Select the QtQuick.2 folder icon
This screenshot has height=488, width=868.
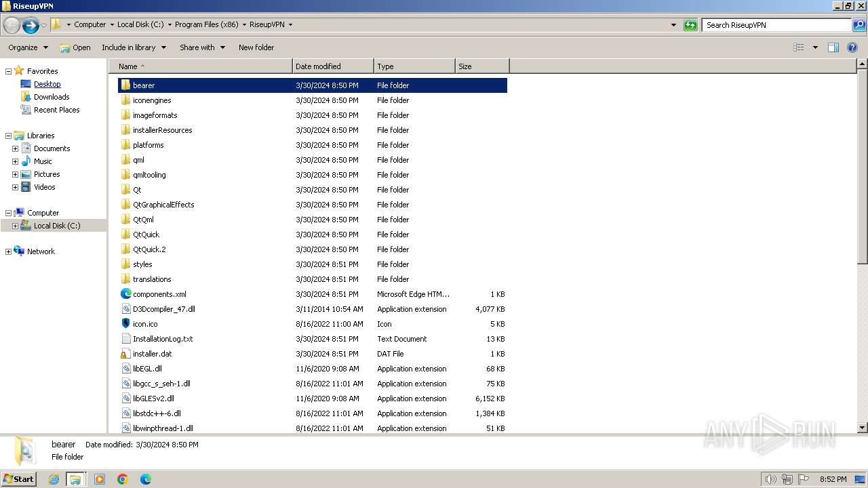[125, 249]
